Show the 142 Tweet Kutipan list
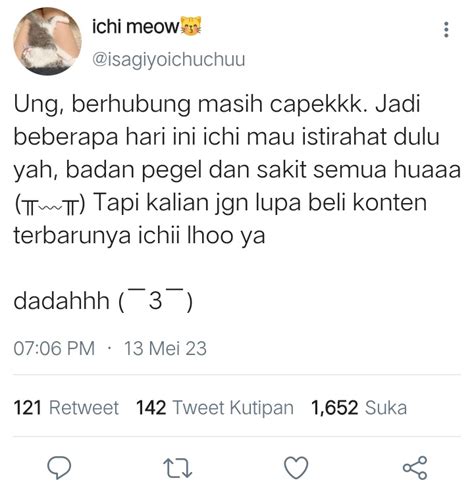This screenshot has height=497, width=474. tap(215, 408)
